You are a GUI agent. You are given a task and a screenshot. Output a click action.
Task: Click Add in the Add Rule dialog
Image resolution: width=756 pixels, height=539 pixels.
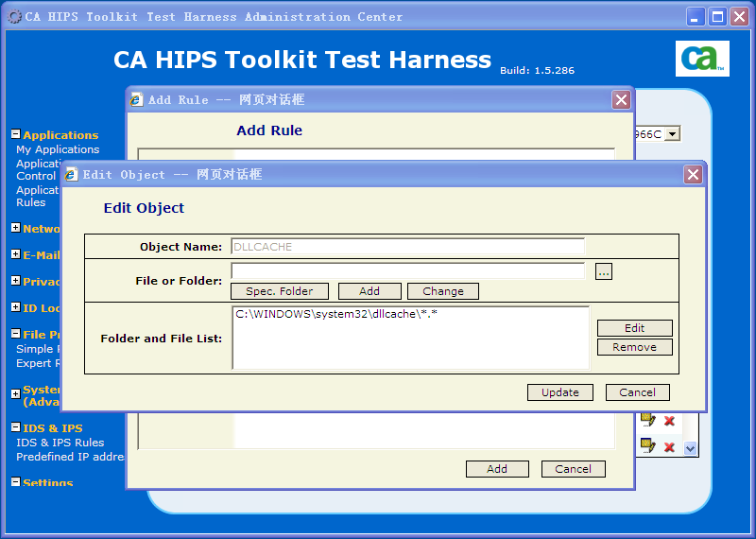497,469
